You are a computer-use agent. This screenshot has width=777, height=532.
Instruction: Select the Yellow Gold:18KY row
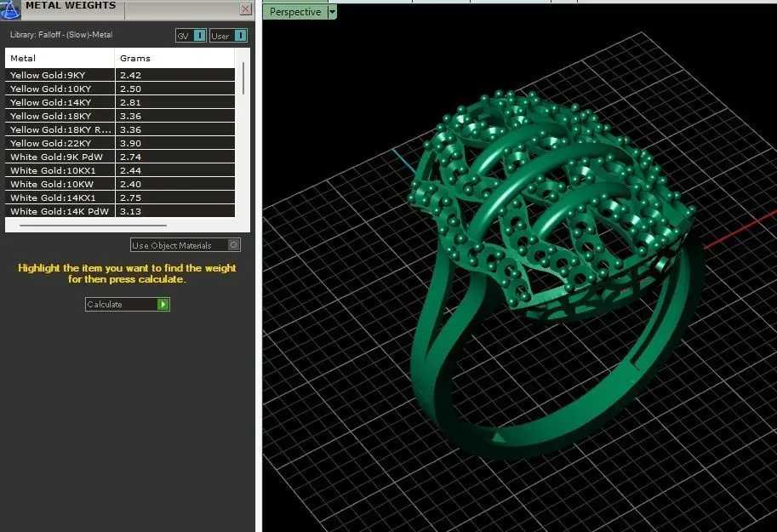(120, 116)
